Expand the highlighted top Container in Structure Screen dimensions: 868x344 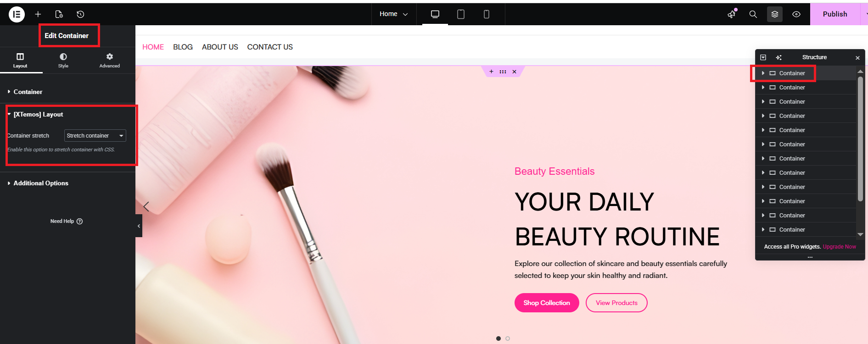click(763, 73)
